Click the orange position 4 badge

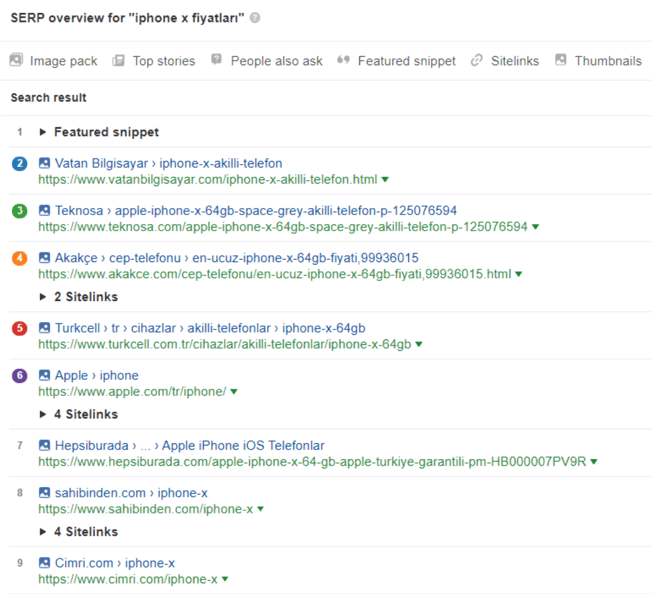point(20,258)
